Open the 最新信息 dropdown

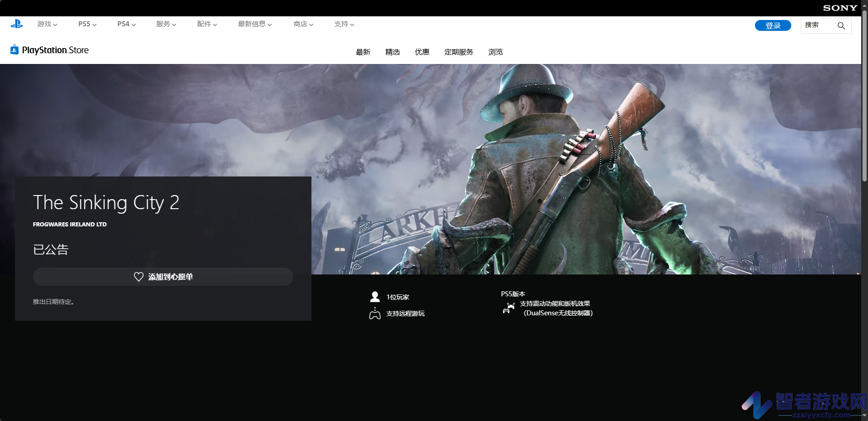pyautogui.click(x=255, y=24)
